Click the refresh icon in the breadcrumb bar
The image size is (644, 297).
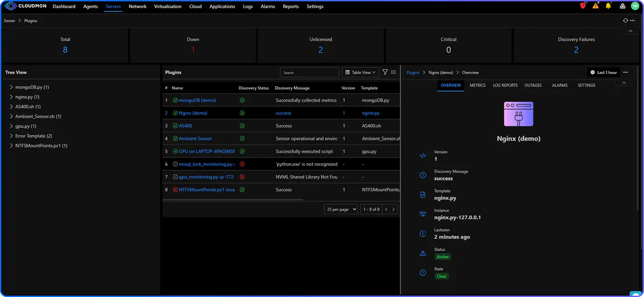[x=625, y=21]
